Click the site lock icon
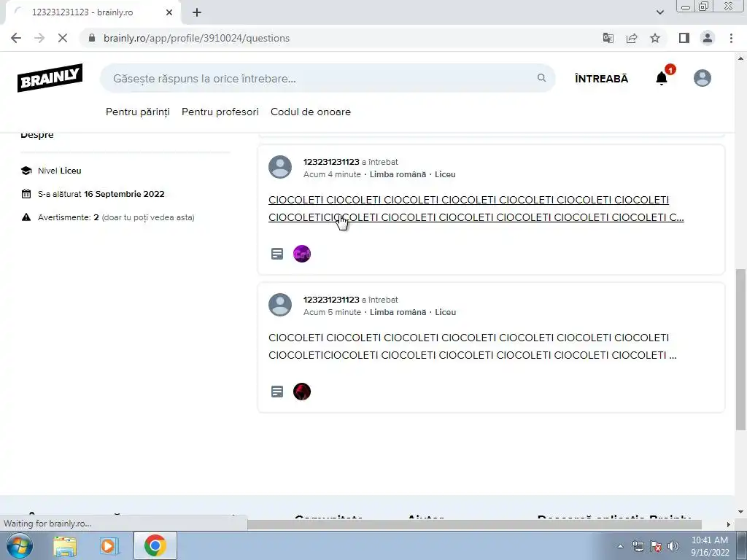 pos(92,38)
